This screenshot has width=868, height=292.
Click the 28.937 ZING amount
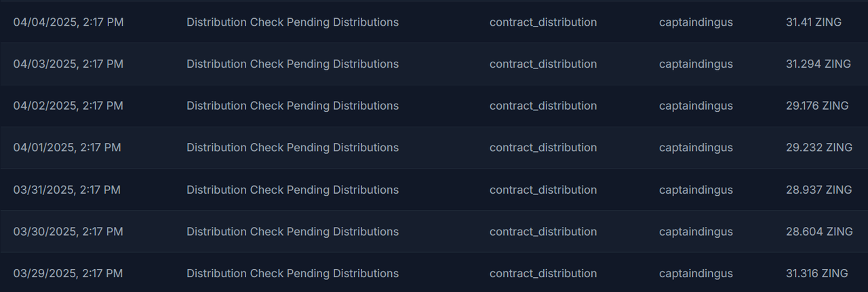pyautogui.click(x=819, y=190)
